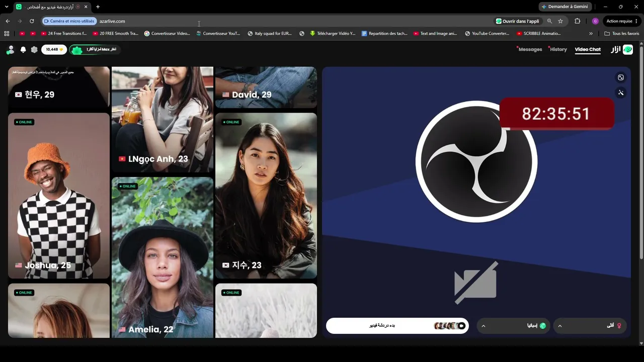Click Ouvrir dans l'appli button

click(x=517, y=21)
